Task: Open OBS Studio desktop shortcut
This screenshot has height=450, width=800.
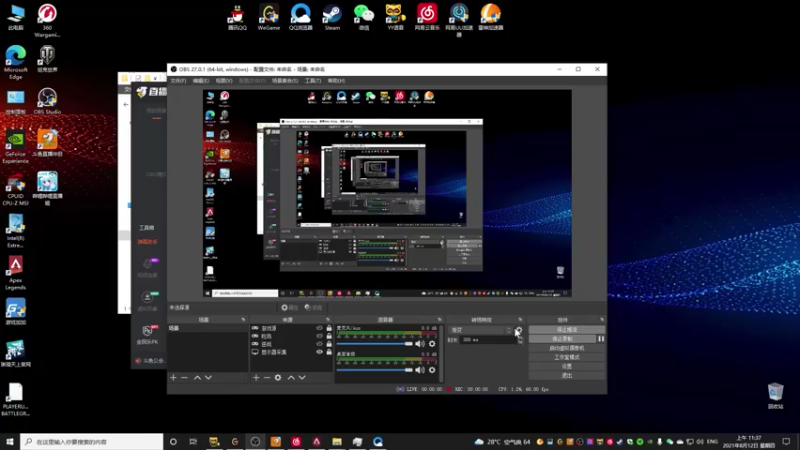Action: pyautogui.click(x=47, y=101)
